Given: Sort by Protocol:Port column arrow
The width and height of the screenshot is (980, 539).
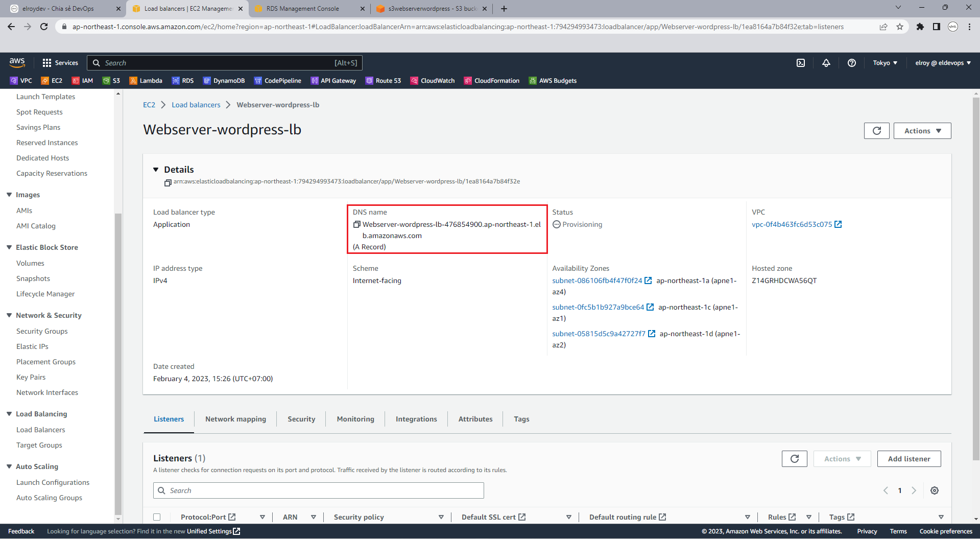Looking at the screenshot, I should 262,517.
